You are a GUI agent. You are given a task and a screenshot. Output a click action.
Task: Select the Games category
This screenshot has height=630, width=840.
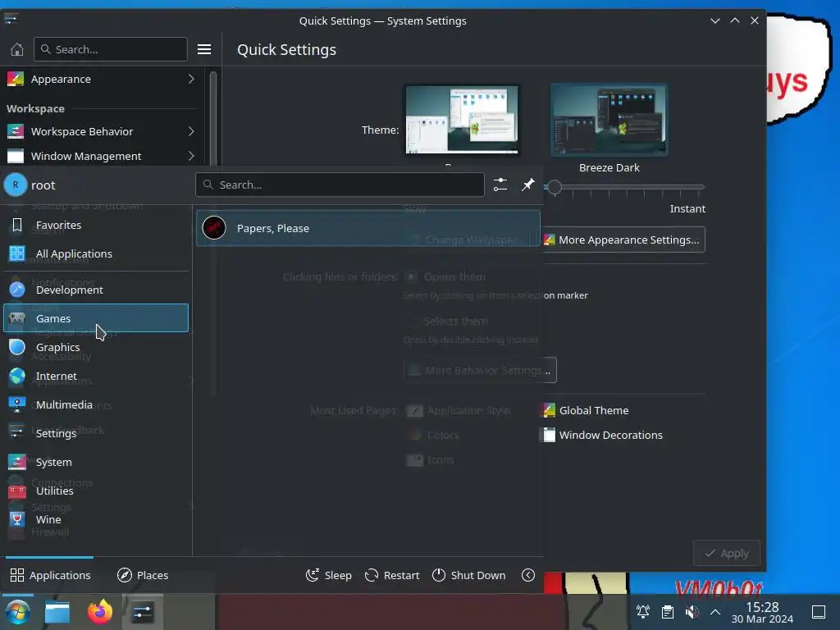[x=96, y=318]
